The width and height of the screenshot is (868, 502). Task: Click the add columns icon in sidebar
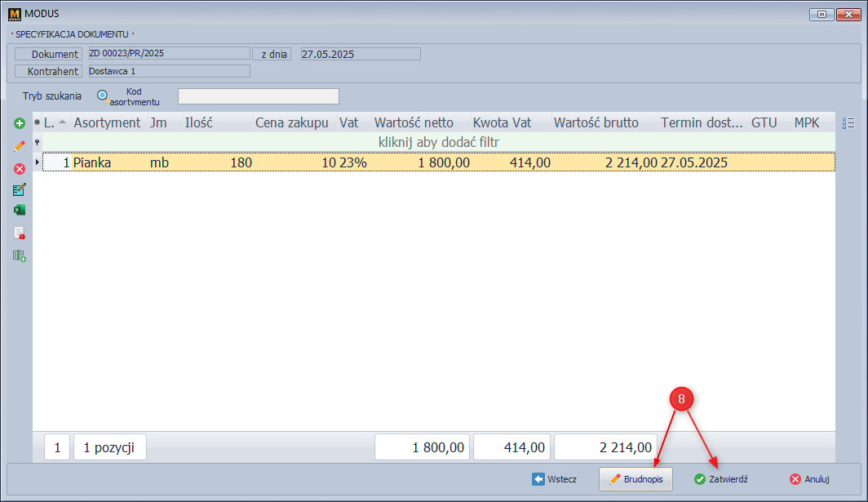point(20,255)
